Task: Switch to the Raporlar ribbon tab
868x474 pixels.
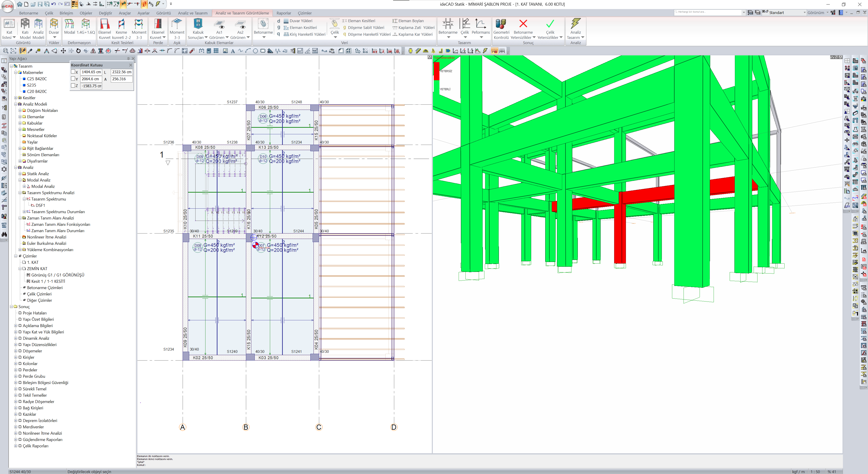Action: click(283, 13)
